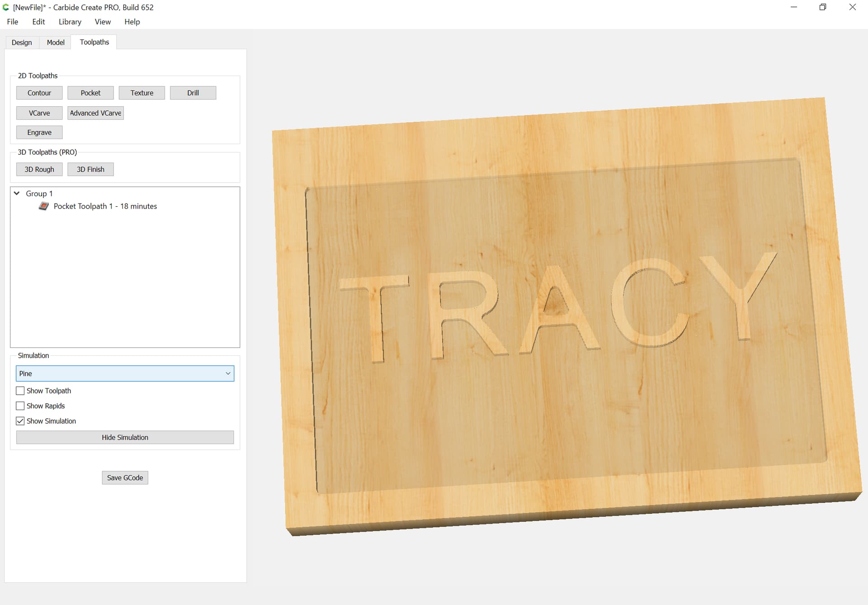Uncheck the Show Simulation checkbox

pyautogui.click(x=20, y=421)
